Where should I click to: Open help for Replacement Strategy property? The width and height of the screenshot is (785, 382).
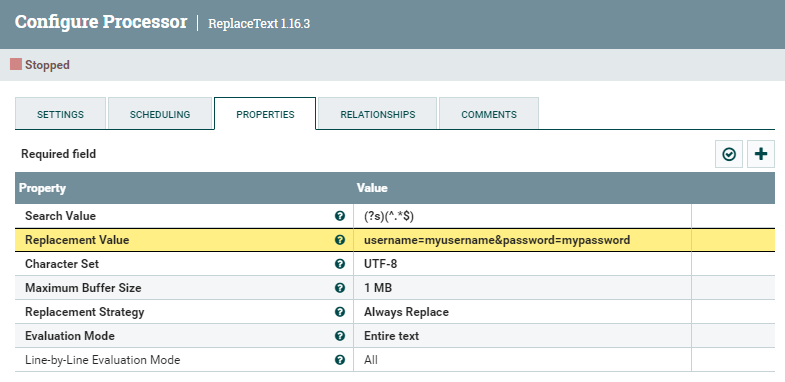click(x=340, y=312)
